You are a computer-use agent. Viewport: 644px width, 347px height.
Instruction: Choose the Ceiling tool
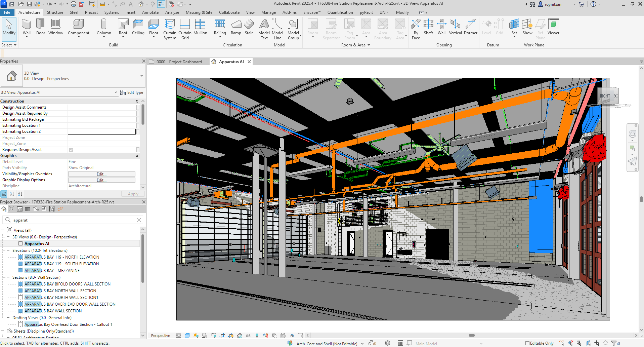pos(138,27)
